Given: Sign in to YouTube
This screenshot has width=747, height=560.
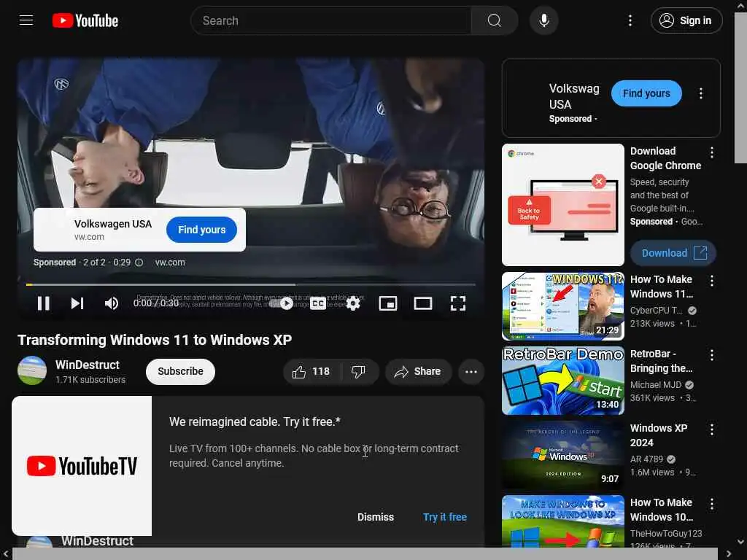Looking at the screenshot, I should [686, 20].
